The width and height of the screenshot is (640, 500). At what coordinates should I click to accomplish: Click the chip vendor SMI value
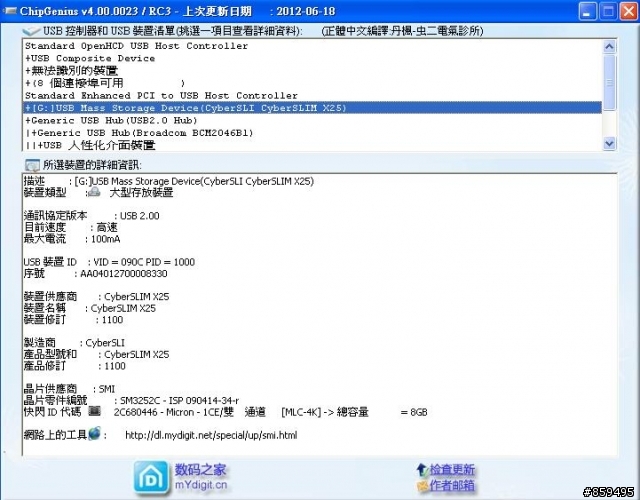tap(107, 389)
